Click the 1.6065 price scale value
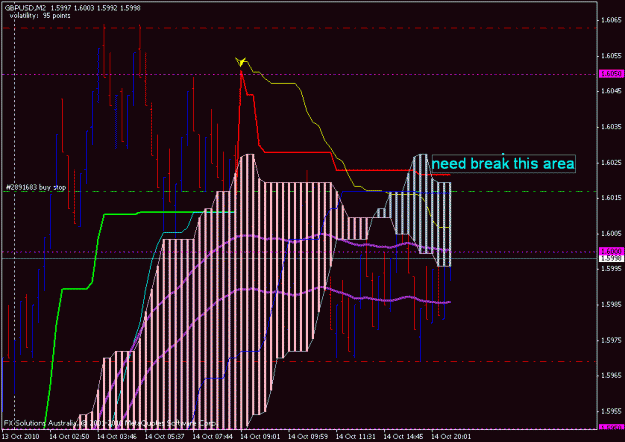The height and width of the screenshot is (442, 625). [611, 20]
